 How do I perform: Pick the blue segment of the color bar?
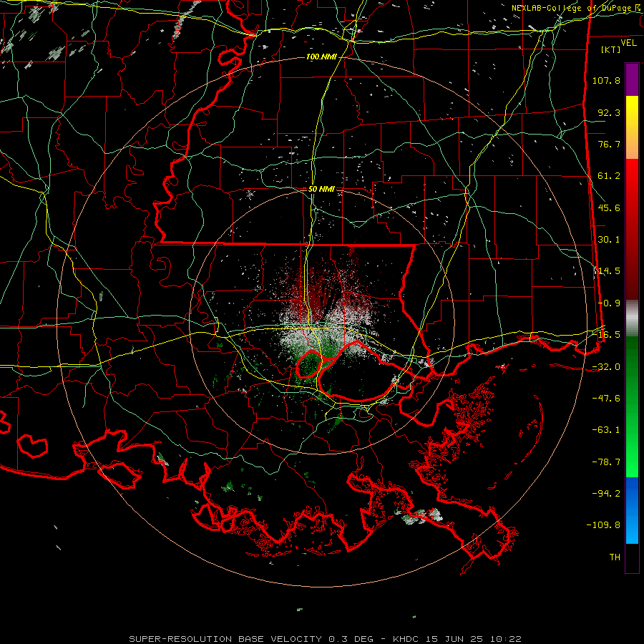point(632,510)
